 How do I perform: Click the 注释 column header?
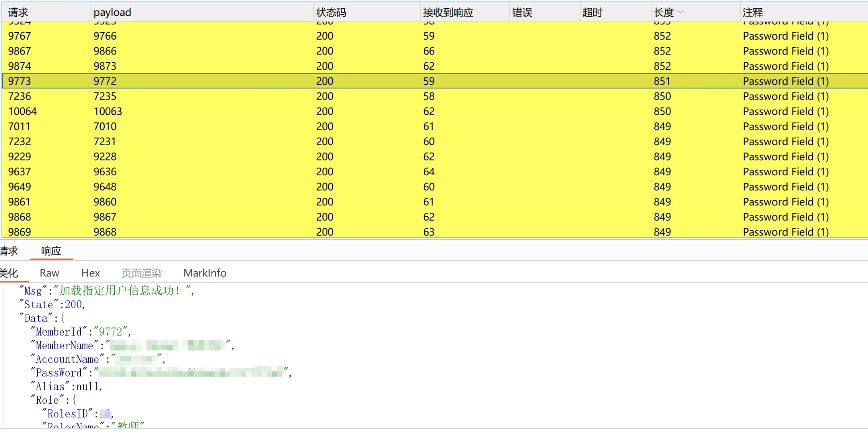click(x=752, y=12)
